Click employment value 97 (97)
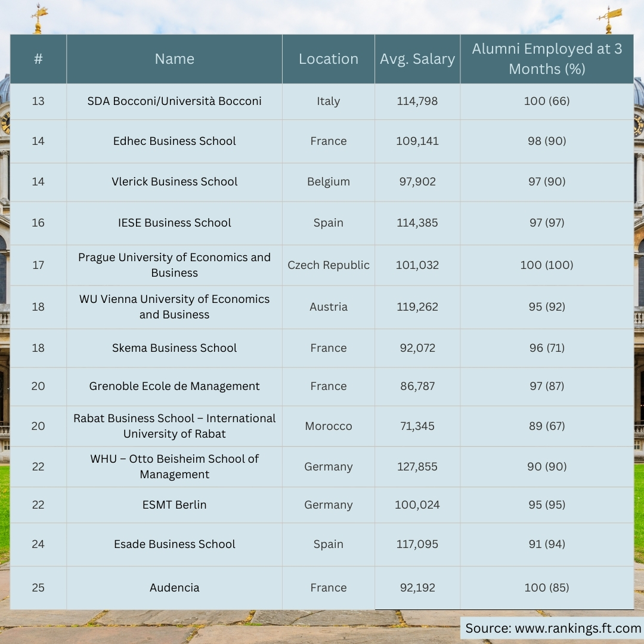 pos(547,223)
